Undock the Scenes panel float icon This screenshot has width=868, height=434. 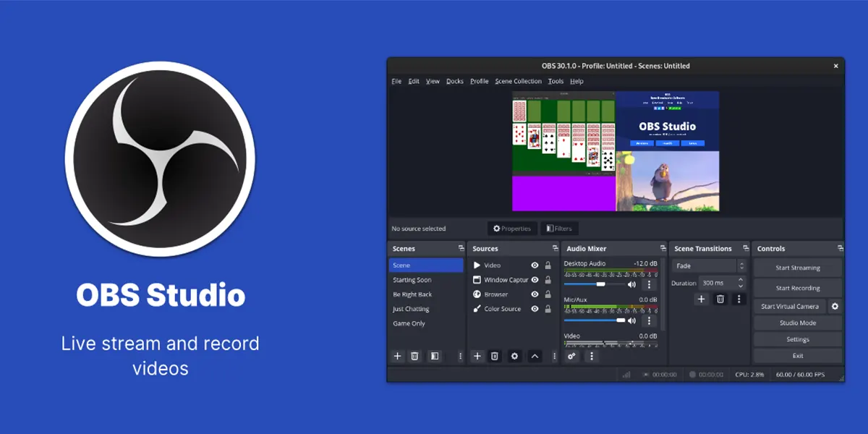pyautogui.click(x=460, y=248)
